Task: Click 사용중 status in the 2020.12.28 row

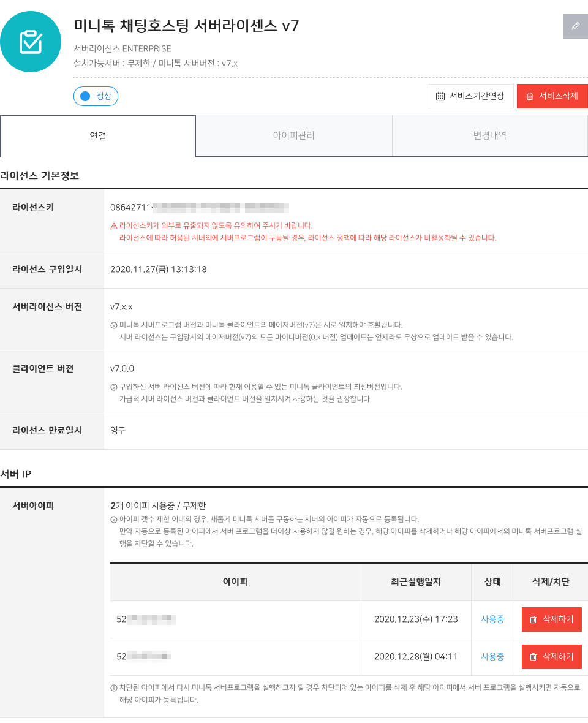Action: (492, 657)
